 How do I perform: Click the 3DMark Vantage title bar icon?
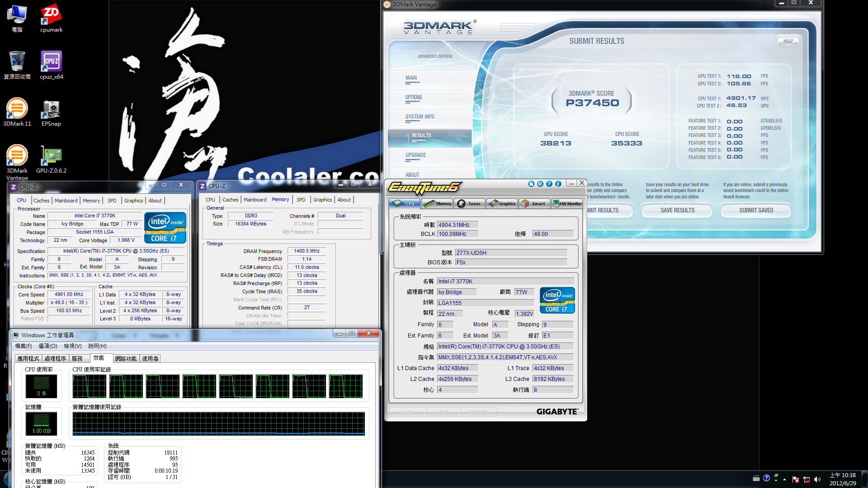(387, 5)
